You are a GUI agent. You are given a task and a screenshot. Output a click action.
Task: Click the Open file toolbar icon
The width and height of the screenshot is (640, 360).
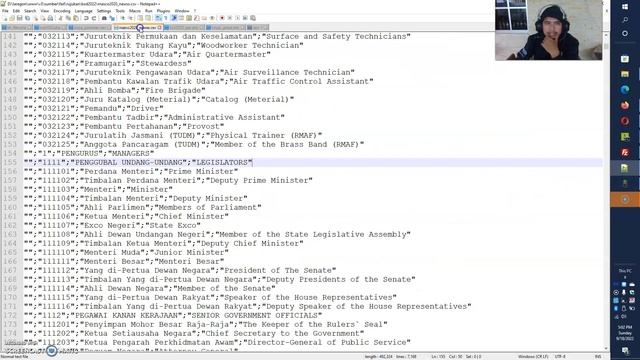(x=12, y=18)
